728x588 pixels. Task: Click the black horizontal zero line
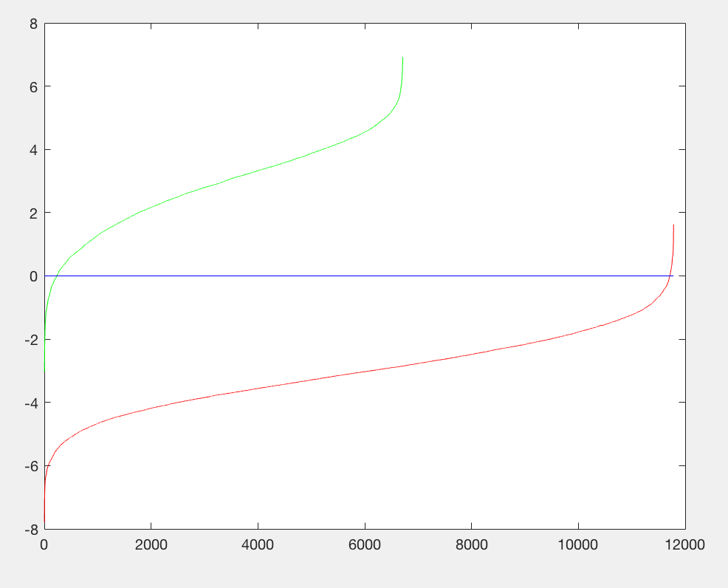click(369, 276)
